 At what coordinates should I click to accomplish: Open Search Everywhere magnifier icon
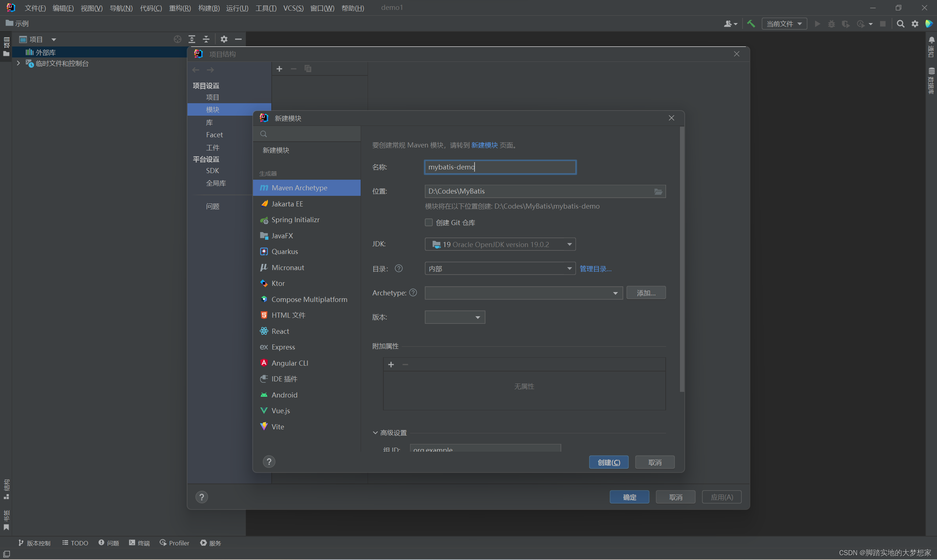tap(900, 24)
